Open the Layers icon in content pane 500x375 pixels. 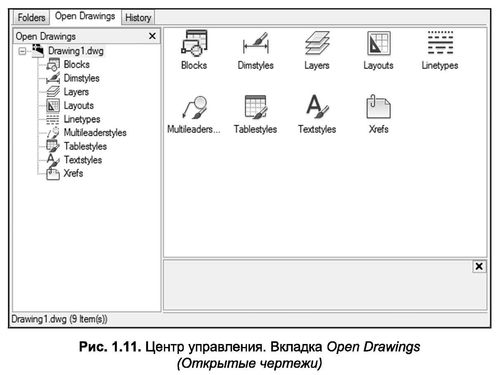[317, 43]
